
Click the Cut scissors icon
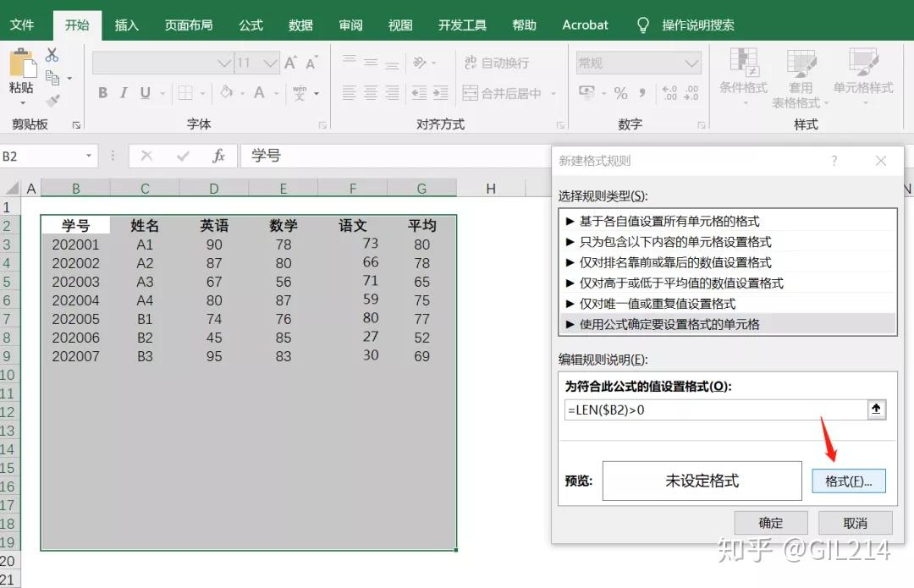(52, 55)
